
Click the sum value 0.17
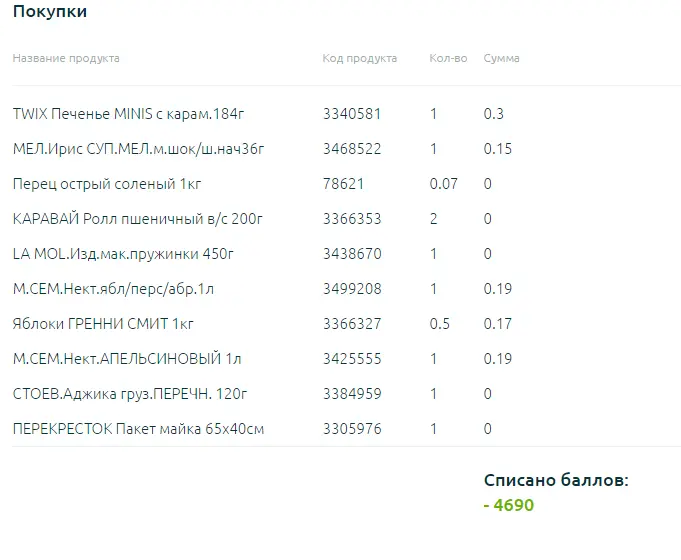498,324
